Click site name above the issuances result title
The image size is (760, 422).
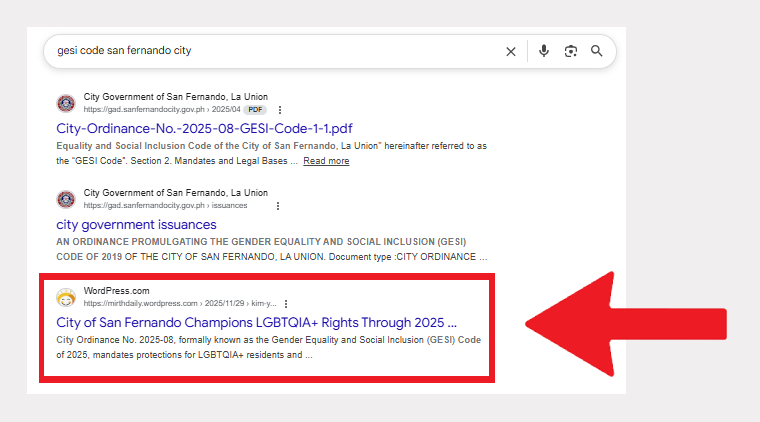click(175, 193)
